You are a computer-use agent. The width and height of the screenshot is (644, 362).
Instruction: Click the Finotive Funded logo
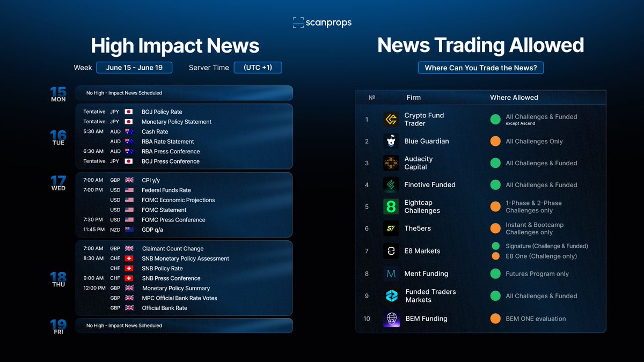pos(391,184)
